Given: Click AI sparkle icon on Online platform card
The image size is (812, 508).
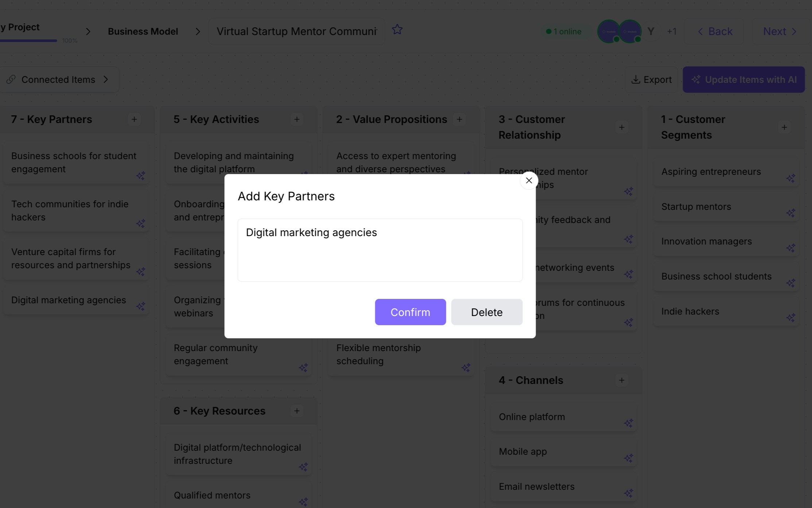Looking at the screenshot, I should 628,423.
